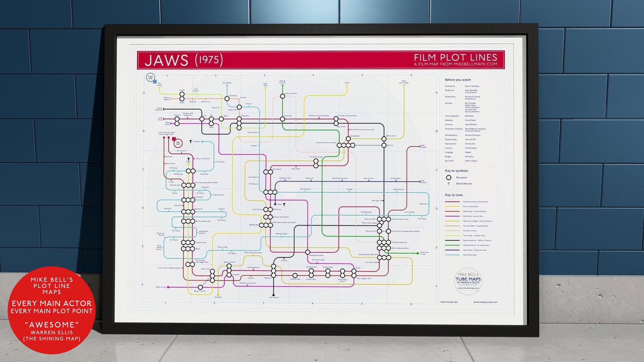
Task: Click the red EXIT HERE circle marker
Action: [178, 143]
